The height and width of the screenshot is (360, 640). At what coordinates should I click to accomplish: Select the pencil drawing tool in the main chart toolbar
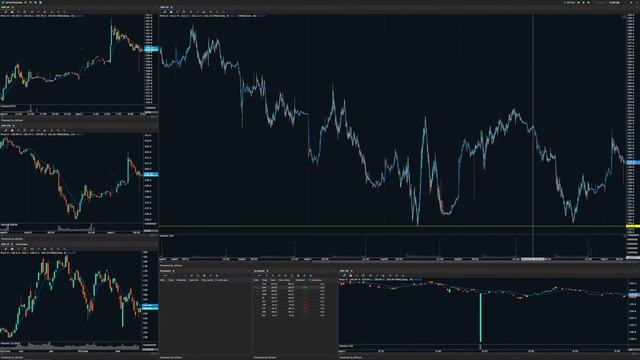click(164, 12)
